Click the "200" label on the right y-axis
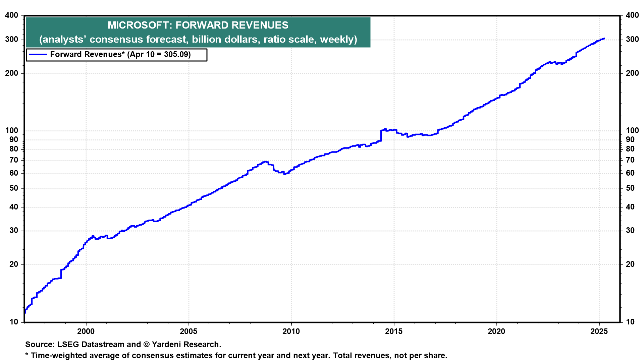This screenshot has height=362, width=644. pyautogui.click(x=632, y=73)
